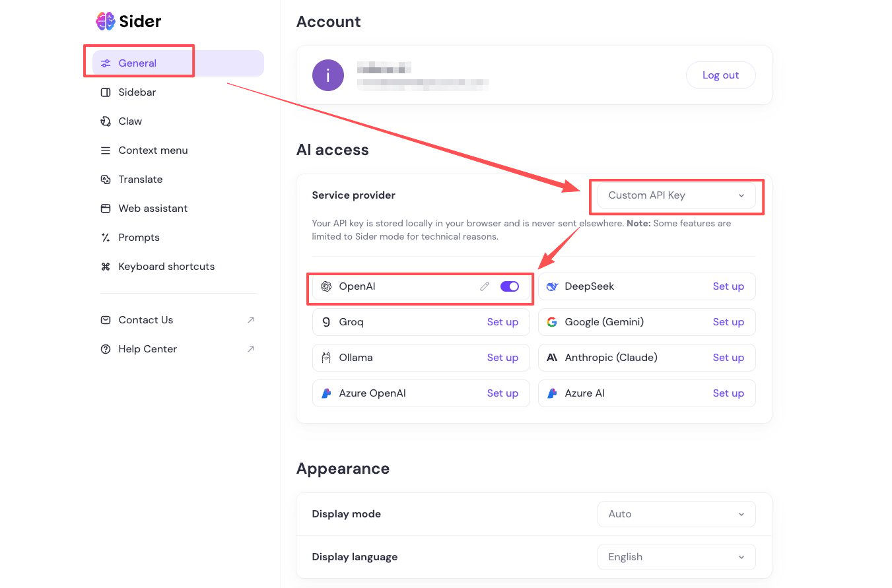Click the Log out button
This screenshot has width=892, height=588.
coord(720,75)
